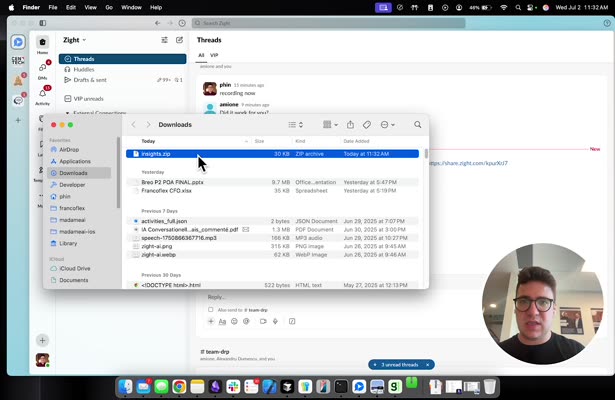Click the record audio microphone icon
Image resolution: width=615 pixels, height=400 pixels.
tap(275, 321)
